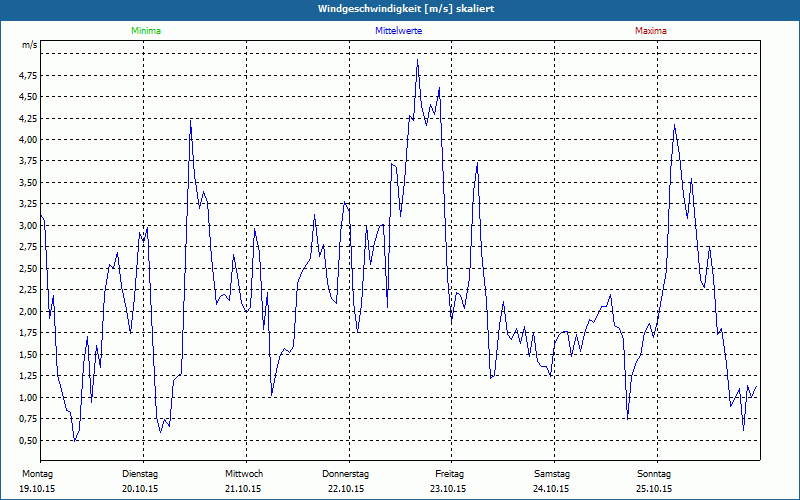Click the 2,50 y-axis value
The height and width of the screenshot is (500, 800).
coord(29,268)
